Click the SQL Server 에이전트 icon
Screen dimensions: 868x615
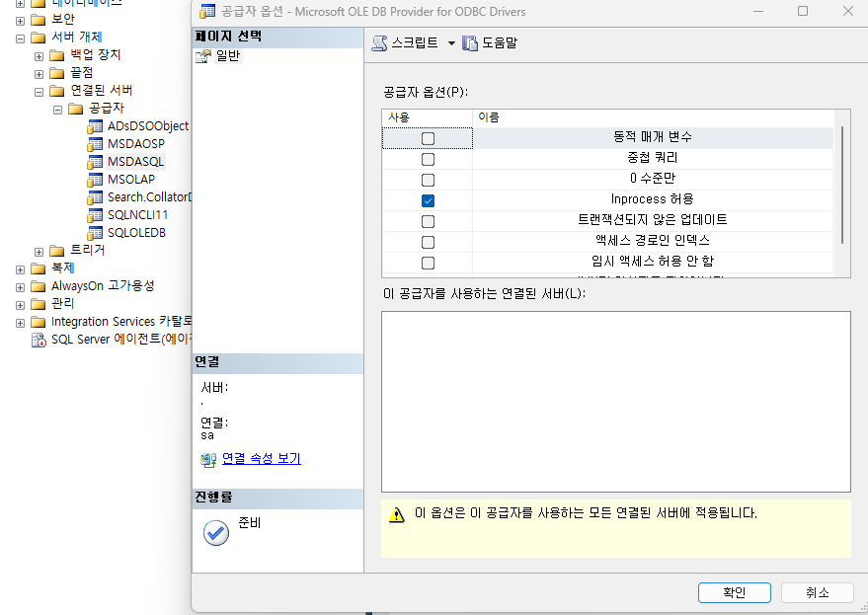click(x=39, y=340)
